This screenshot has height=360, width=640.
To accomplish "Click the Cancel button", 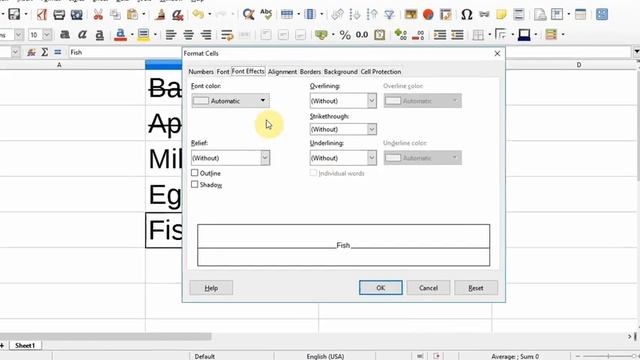I will pos(428,288).
